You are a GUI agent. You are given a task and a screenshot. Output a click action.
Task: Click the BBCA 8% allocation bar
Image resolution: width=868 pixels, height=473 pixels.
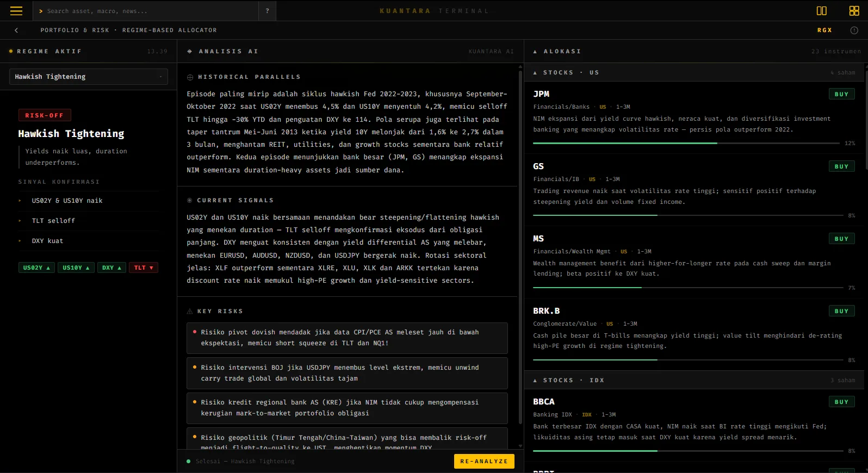(688, 451)
